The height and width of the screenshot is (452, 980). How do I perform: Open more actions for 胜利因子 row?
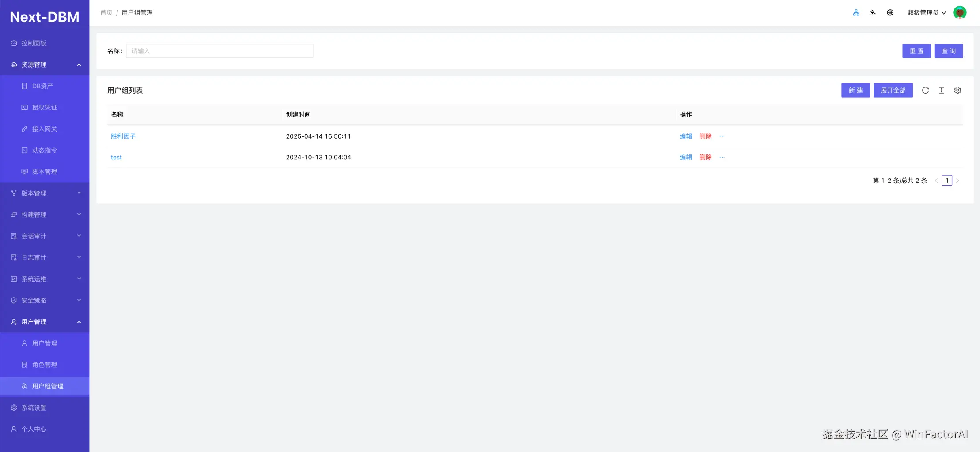pos(722,136)
